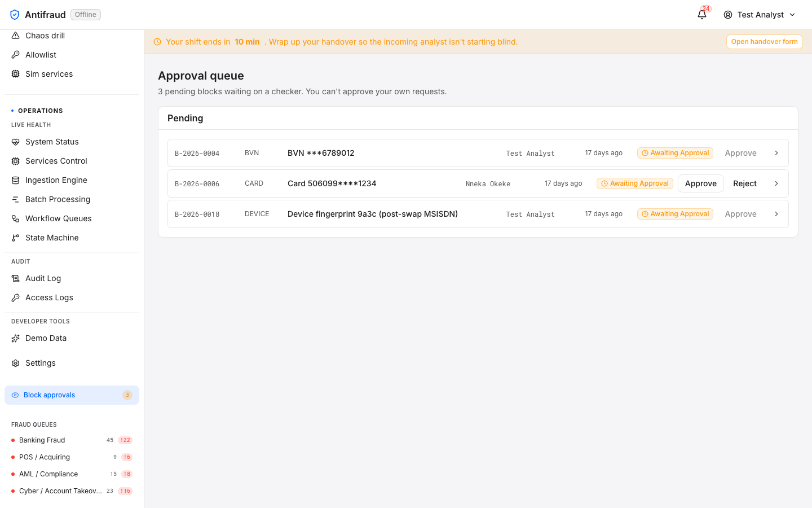Viewport: 812px width, 508px height.
Task: Click clock icon in B-2026-0006 Awaiting Approval badge
Action: coord(604,183)
